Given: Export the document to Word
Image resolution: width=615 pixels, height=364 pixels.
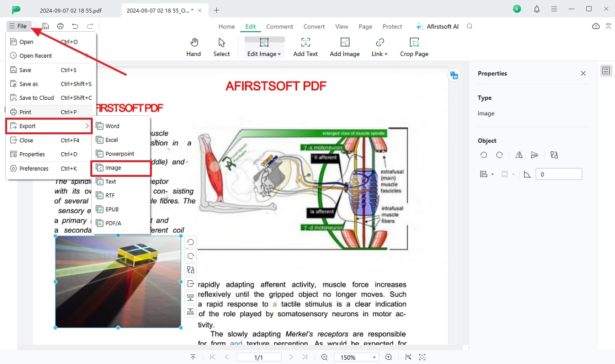Looking at the screenshot, I should pos(121,126).
